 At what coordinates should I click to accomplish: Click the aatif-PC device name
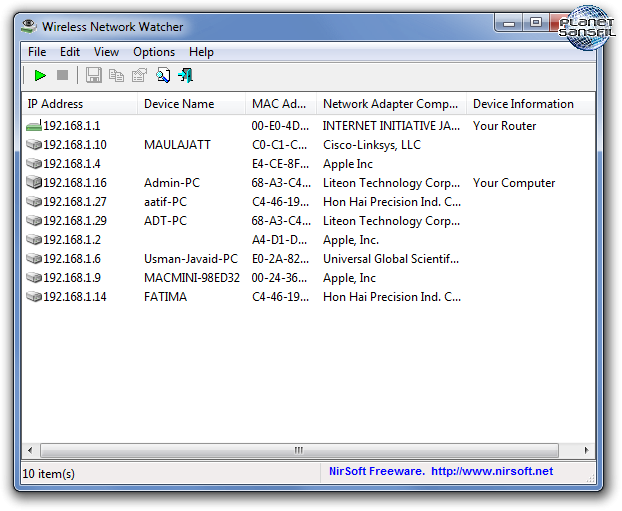coord(165,202)
